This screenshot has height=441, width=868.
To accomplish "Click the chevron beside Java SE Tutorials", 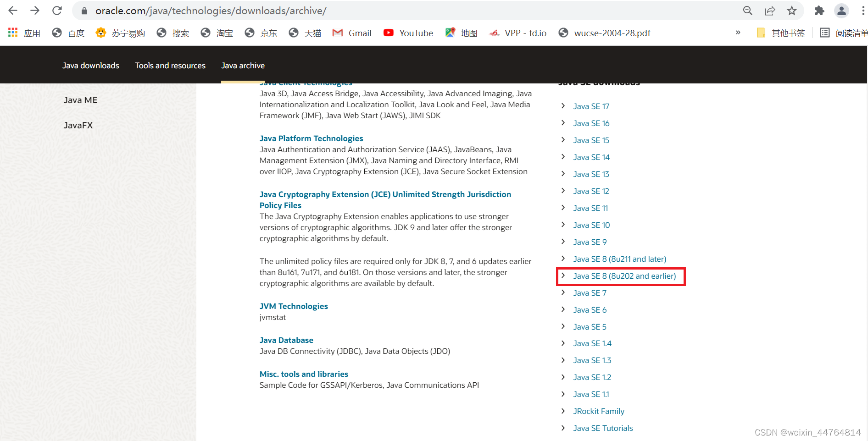I will (563, 428).
